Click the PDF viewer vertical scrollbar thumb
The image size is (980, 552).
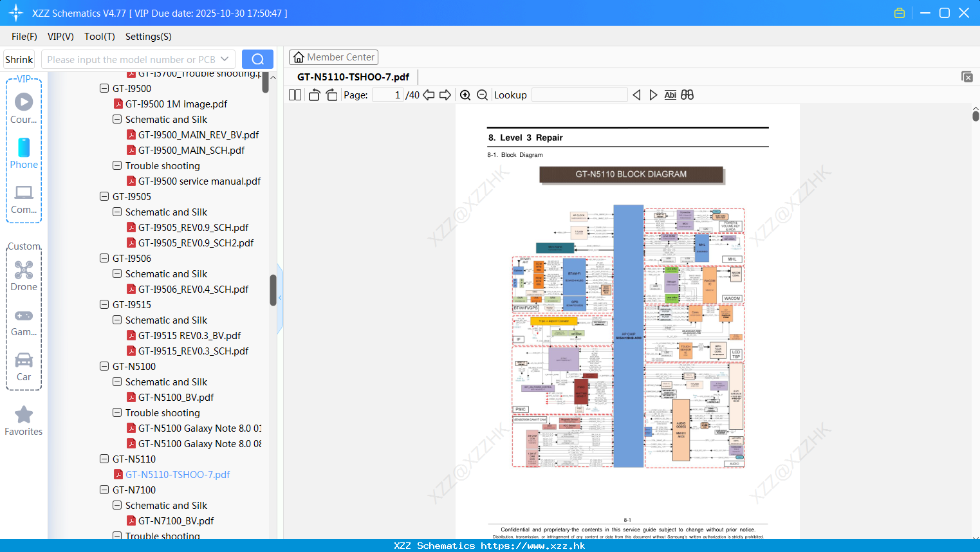(975, 116)
